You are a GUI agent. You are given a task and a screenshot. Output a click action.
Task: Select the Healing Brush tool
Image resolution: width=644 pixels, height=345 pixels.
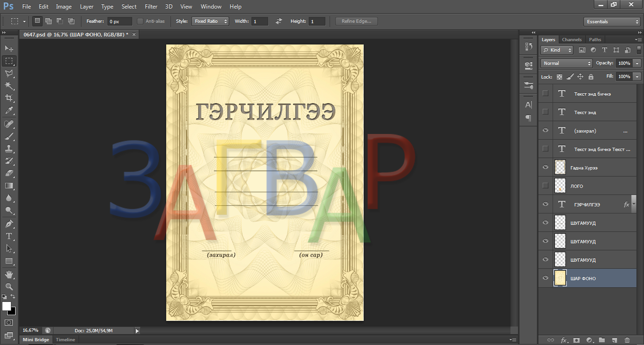(9, 124)
